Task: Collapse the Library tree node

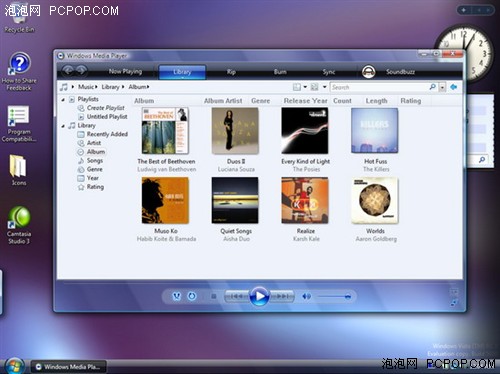Action: [63, 126]
